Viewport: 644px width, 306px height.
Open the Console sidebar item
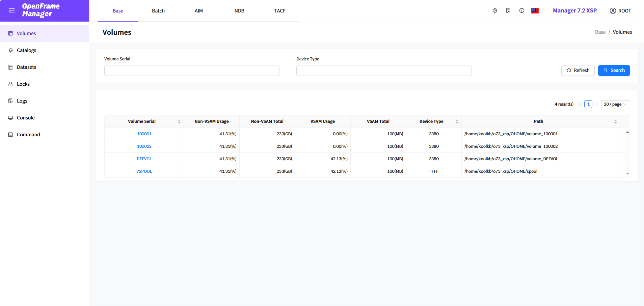26,118
